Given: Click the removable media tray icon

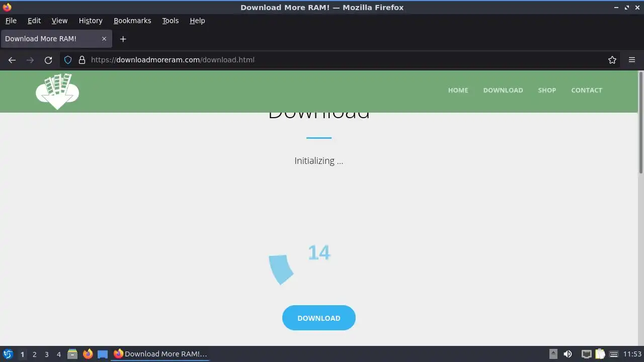Looking at the screenshot, I should (553, 354).
